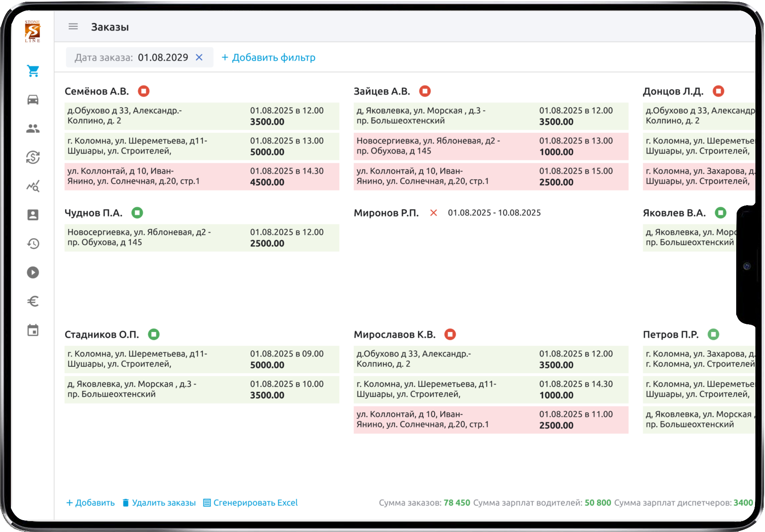Toggle green status button for Чуднов П.А.
The width and height of the screenshot is (765, 532).
coord(137,213)
